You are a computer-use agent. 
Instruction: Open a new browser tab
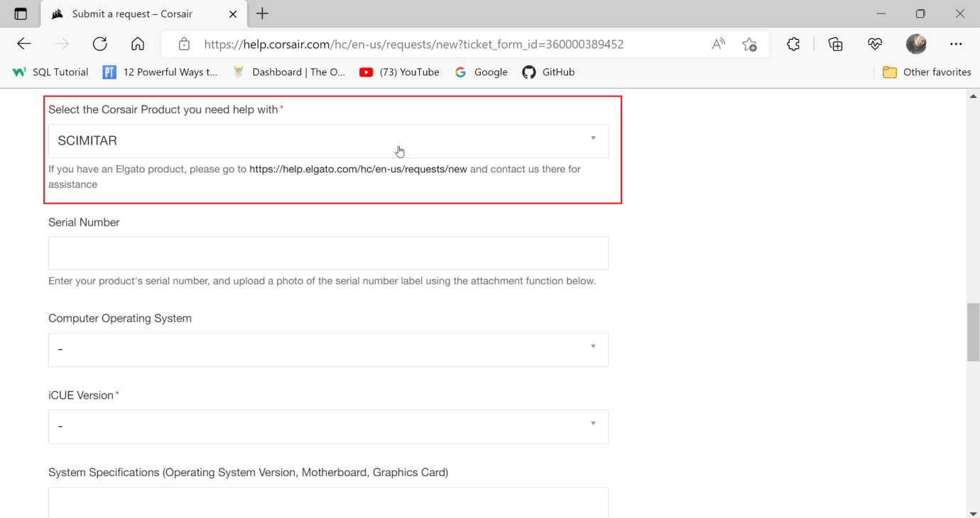(x=262, y=13)
